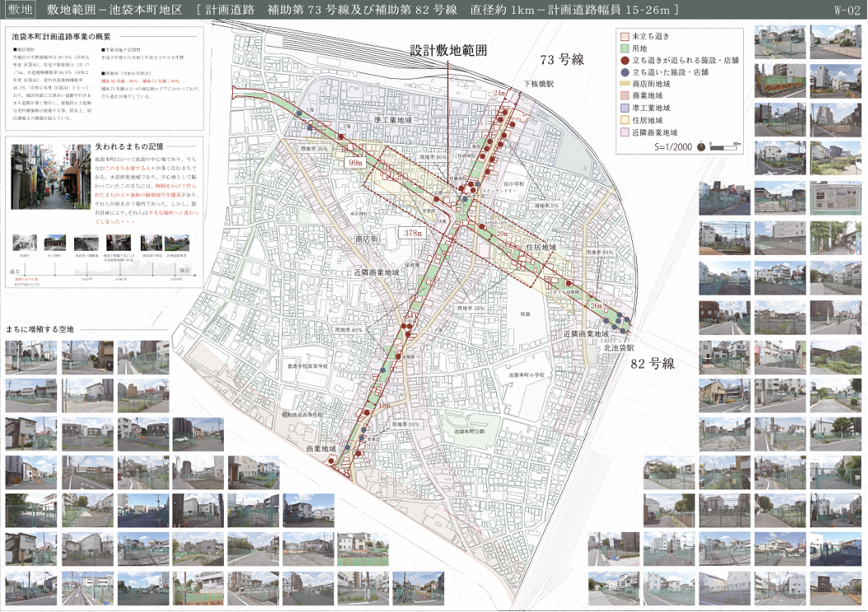Click the yellow 商店街地域 legend bar

tap(624, 84)
